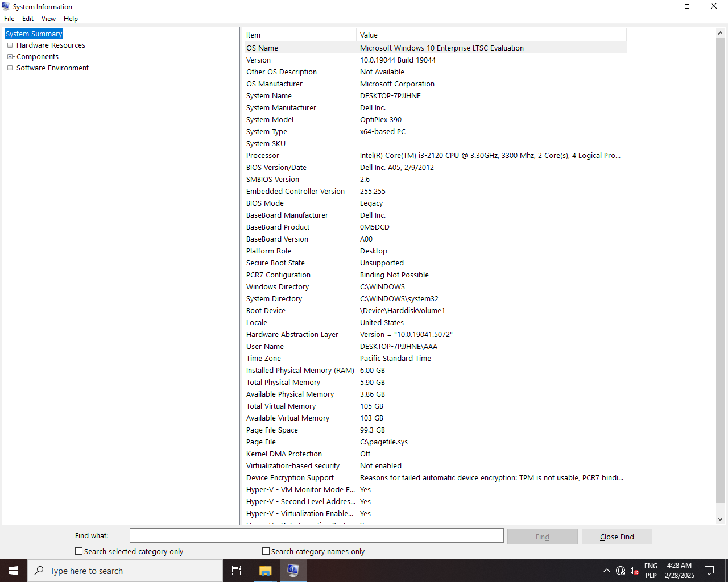Viewport: 728px width, 582px height.
Task: Open the File menu
Action: (9, 19)
